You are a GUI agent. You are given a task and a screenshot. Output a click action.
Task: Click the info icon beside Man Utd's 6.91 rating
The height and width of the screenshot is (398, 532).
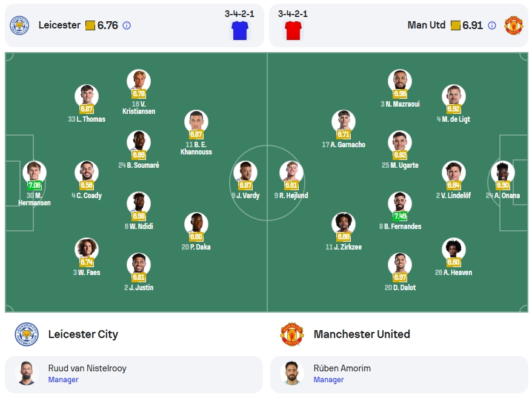(491, 25)
